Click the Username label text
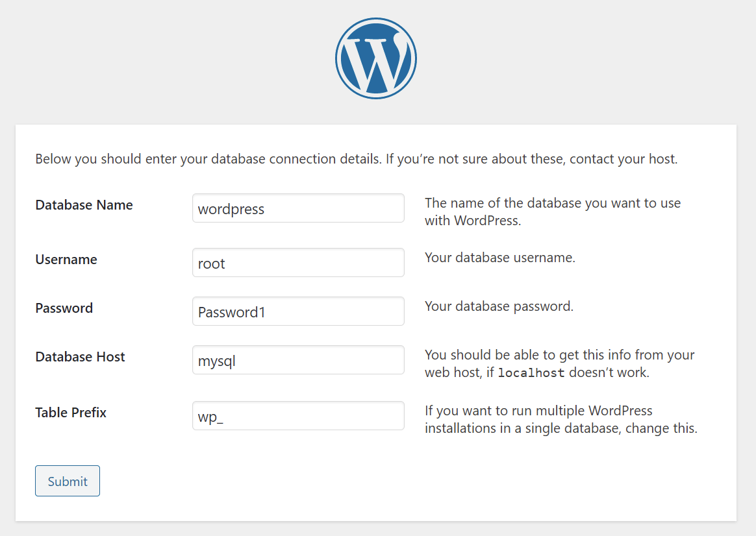 pos(66,260)
